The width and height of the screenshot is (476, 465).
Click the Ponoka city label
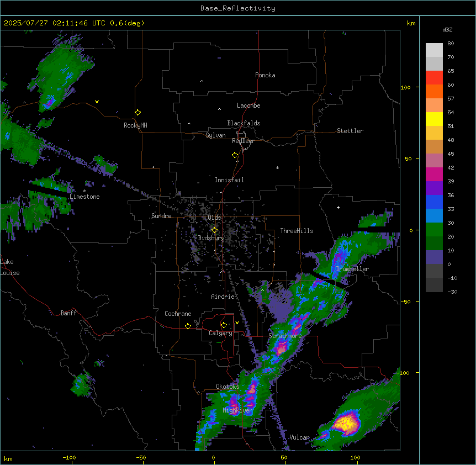(265, 75)
